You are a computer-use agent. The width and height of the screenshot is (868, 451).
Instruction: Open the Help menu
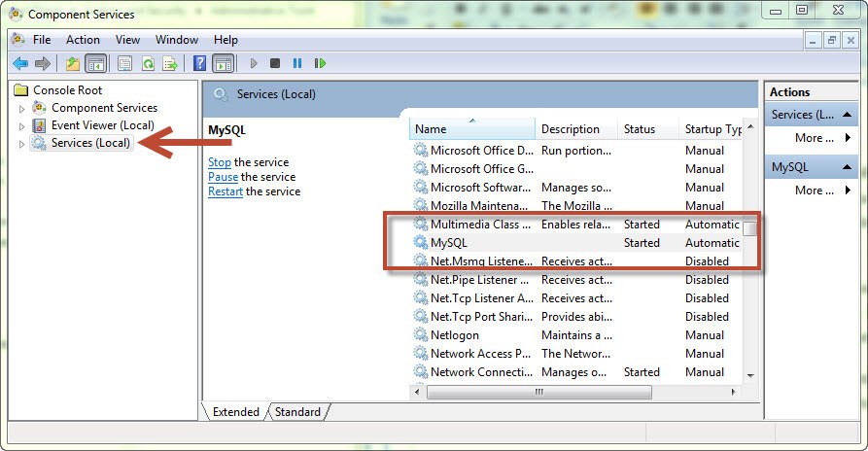pos(226,40)
